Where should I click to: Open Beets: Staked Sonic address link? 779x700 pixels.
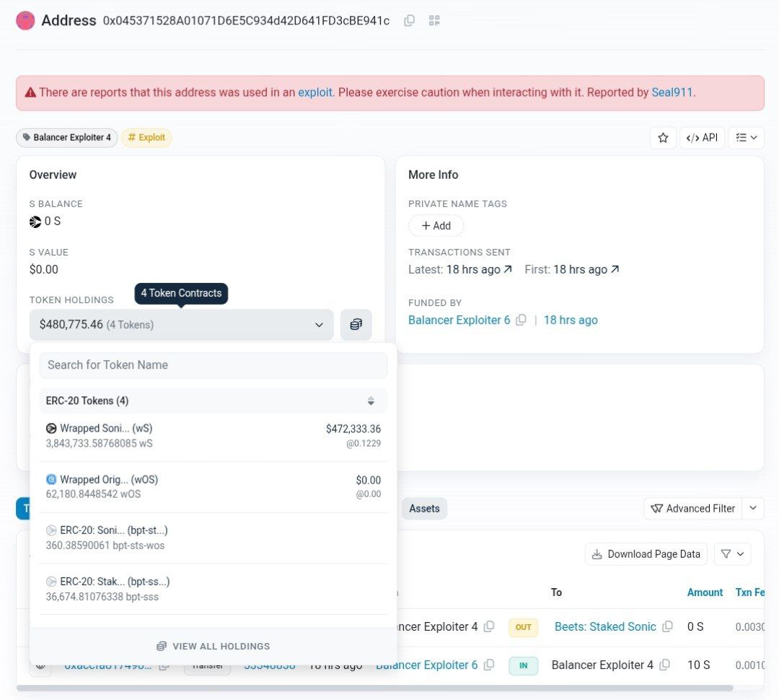click(605, 626)
